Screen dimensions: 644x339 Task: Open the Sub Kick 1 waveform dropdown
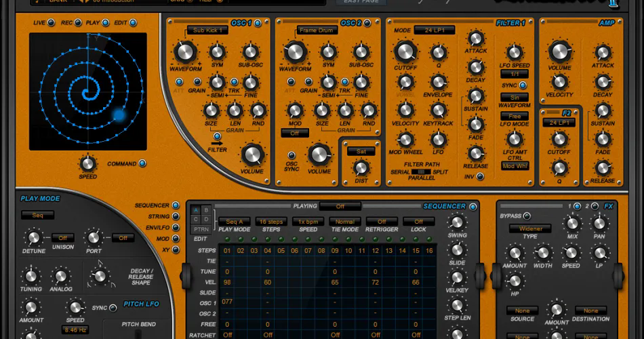tap(207, 30)
